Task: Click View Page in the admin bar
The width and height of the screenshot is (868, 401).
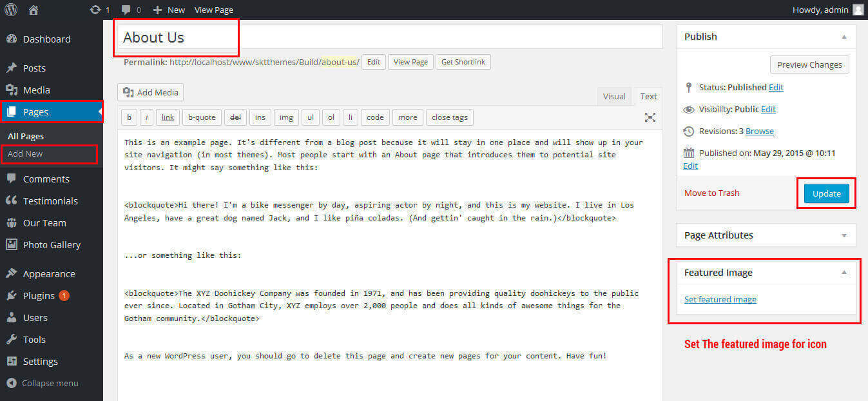Action: coord(214,10)
